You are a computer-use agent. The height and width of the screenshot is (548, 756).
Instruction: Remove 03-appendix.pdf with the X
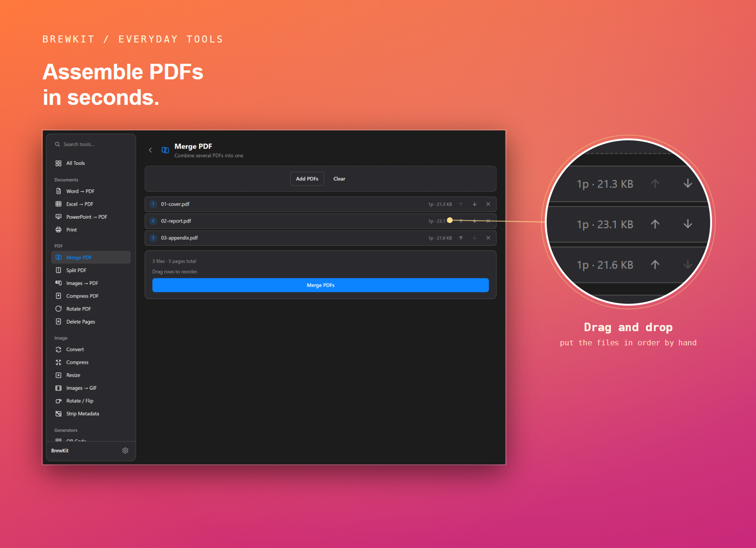click(x=488, y=238)
